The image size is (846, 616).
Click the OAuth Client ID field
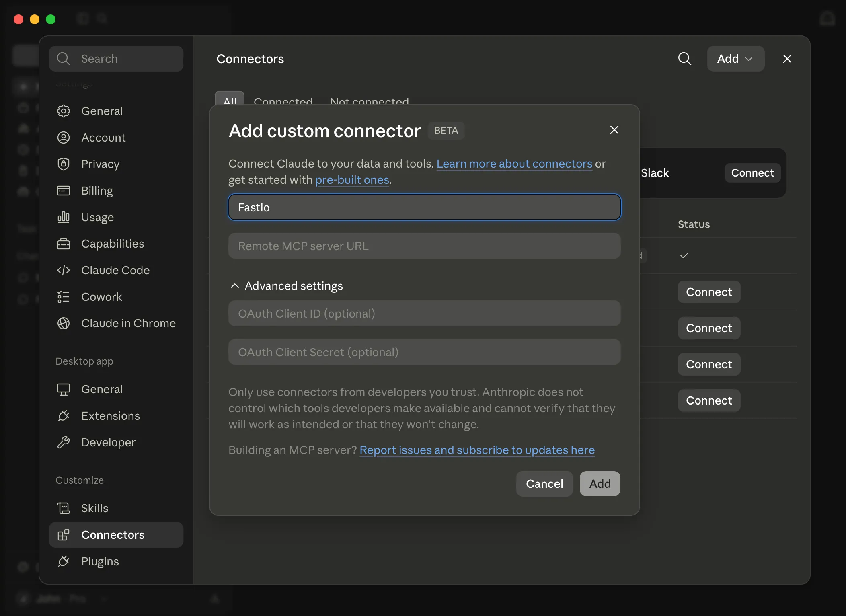(424, 314)
